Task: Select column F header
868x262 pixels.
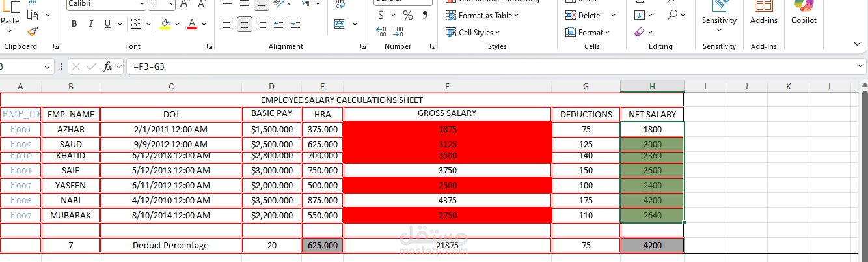Action: 447,86
